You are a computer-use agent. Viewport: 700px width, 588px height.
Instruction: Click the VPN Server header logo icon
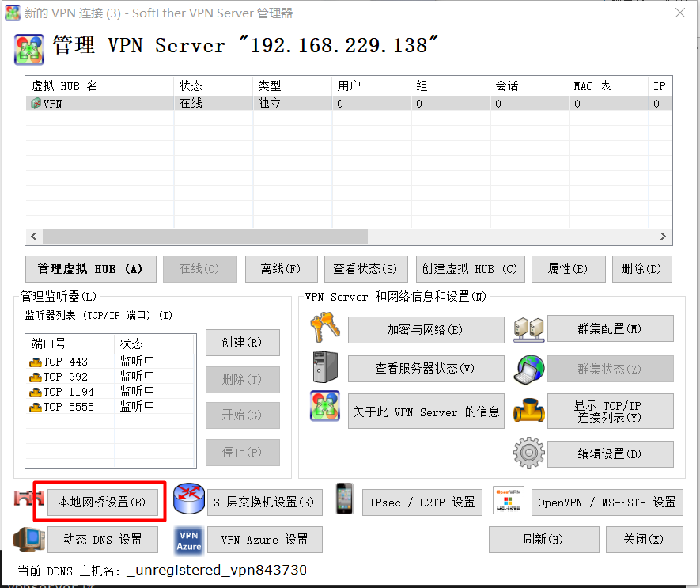[x=29, y=49]
